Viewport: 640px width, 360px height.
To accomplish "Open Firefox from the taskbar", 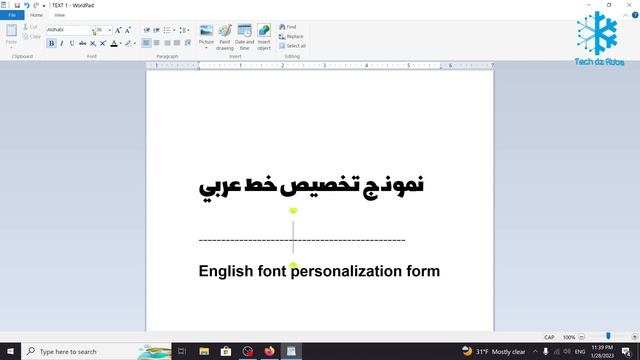I will click(269, 351).
